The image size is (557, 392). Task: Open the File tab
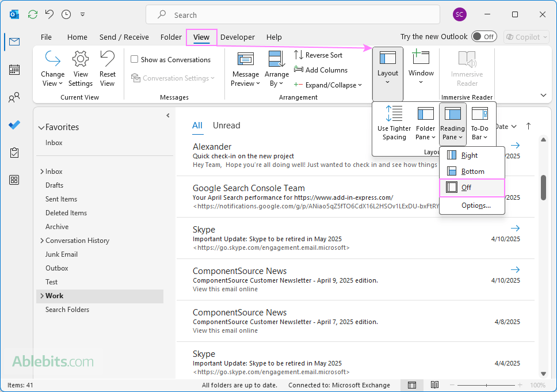point(46,37)
